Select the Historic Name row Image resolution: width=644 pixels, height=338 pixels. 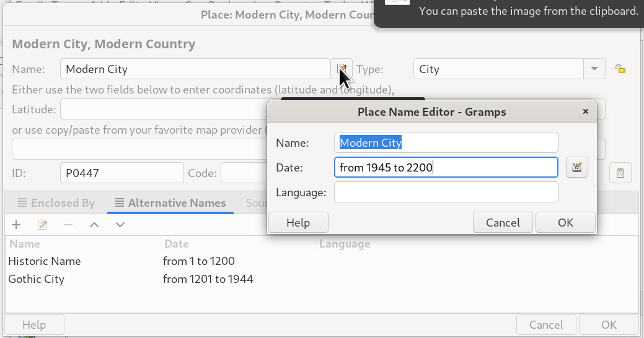pyautogui.click(x=45, y=261)
